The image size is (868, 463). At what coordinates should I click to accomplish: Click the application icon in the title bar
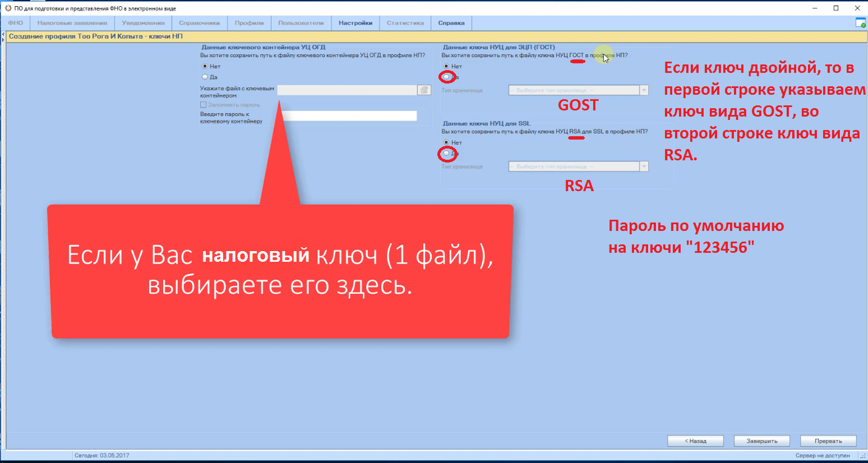click(x=8, y=8)
